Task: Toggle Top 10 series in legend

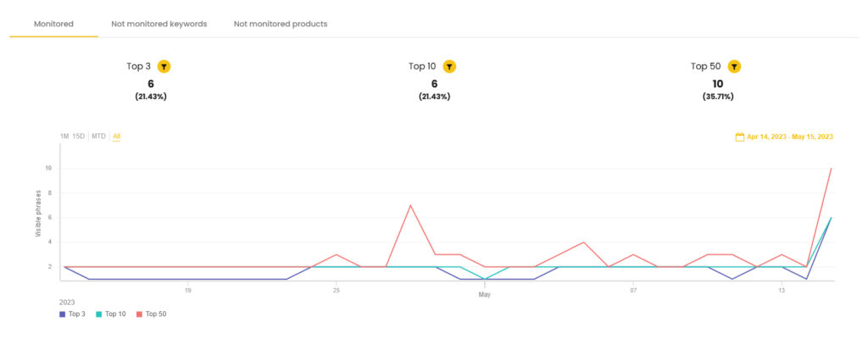Action: coord(111,314)
